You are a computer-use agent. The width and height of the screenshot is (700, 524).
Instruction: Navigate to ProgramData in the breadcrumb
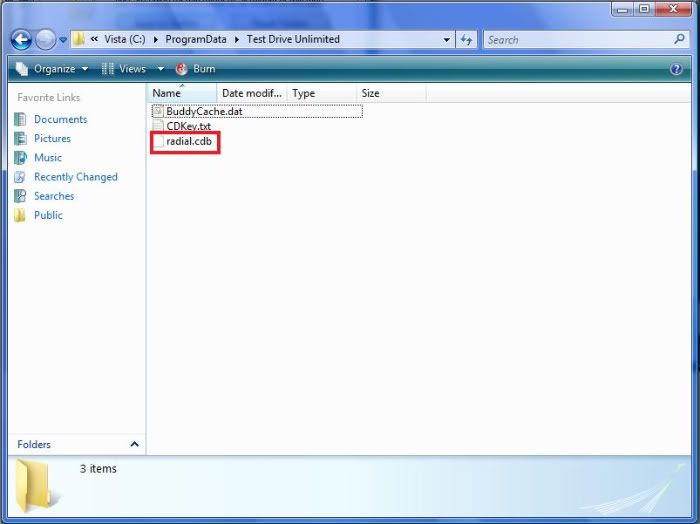click(x=196, y=39)
